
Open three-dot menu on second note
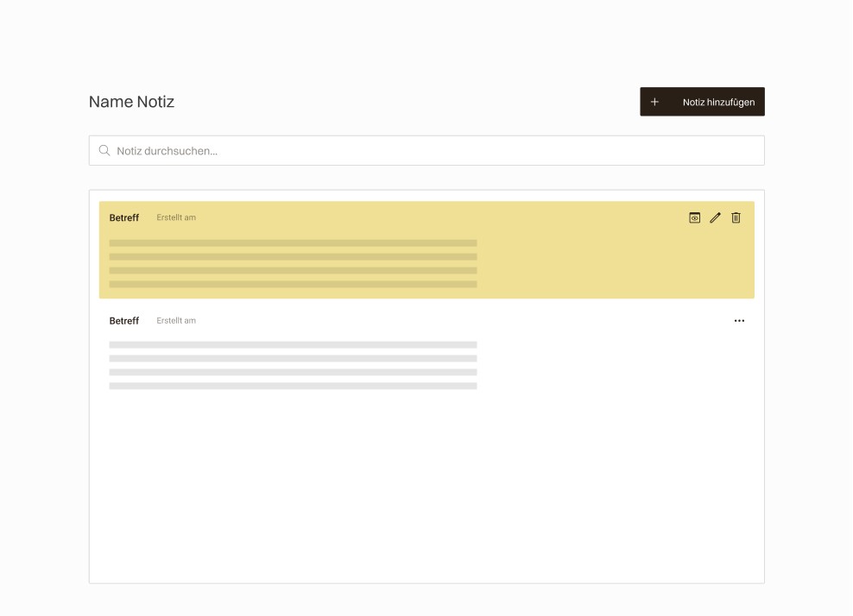(739, 321)
